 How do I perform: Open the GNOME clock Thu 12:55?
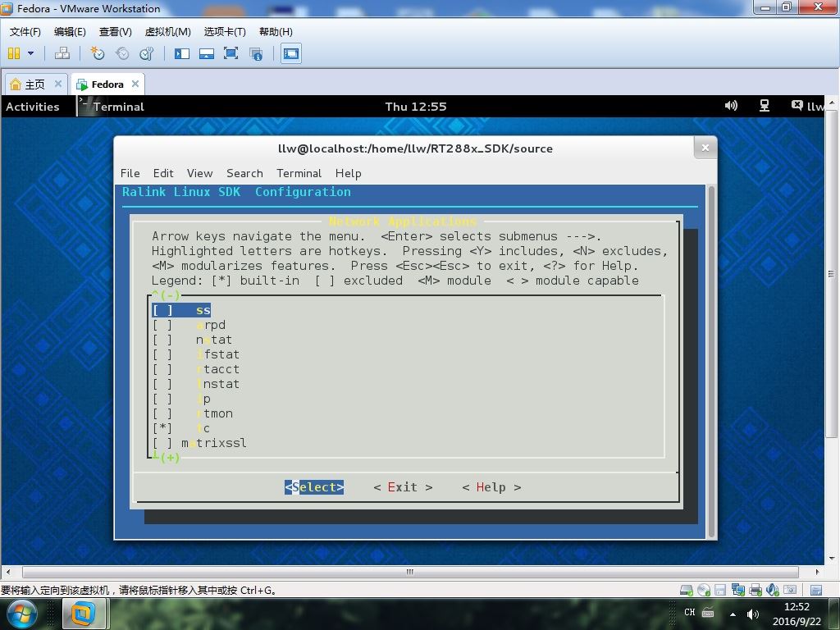[416, 107]
